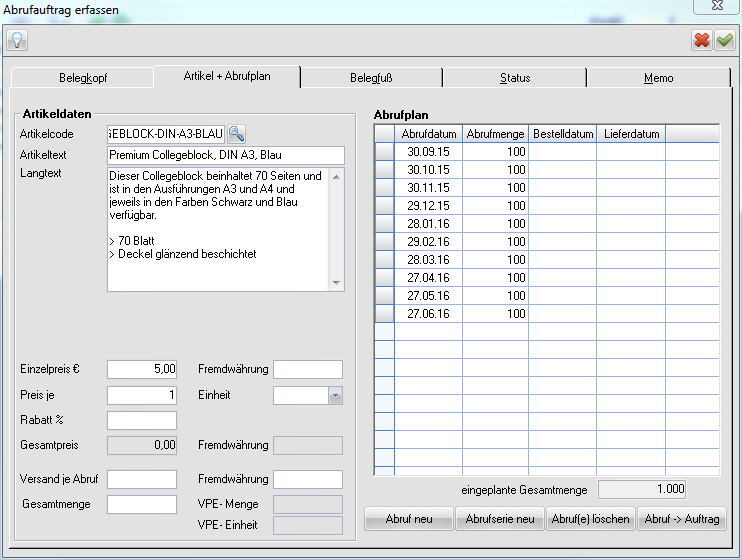Click the Preis je field
The image size is (742, 560).
coord(142,395)
